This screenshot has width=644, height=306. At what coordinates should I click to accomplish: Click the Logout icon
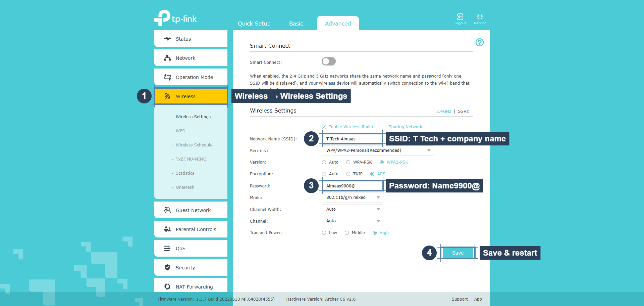(x=460, y=17)
